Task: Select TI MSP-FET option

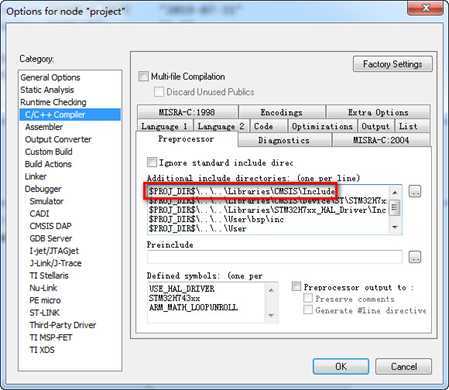Action: pos(51,337)
